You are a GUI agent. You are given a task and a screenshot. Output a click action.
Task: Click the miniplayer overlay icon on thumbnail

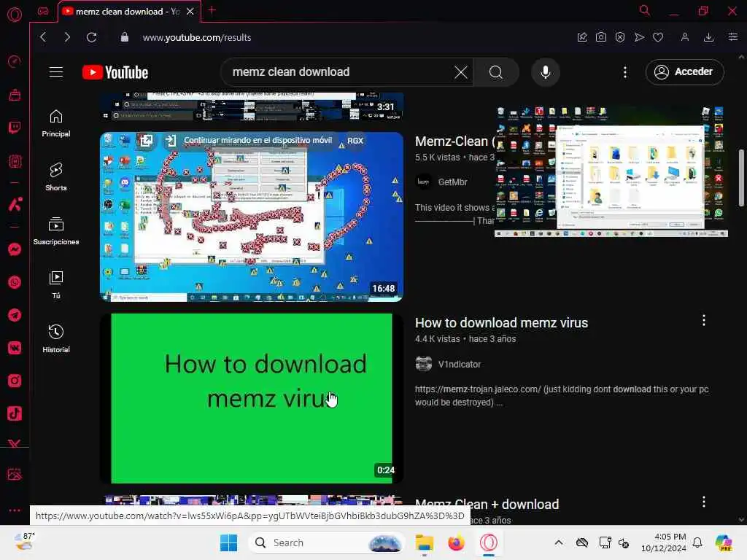[x=146, y=141]
